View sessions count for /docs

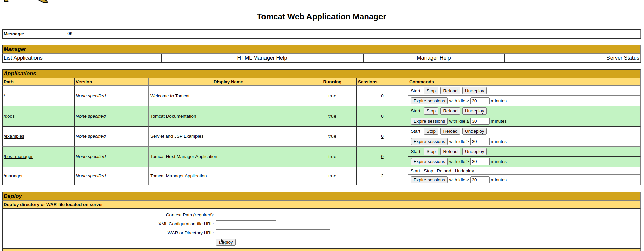(382, 116)
